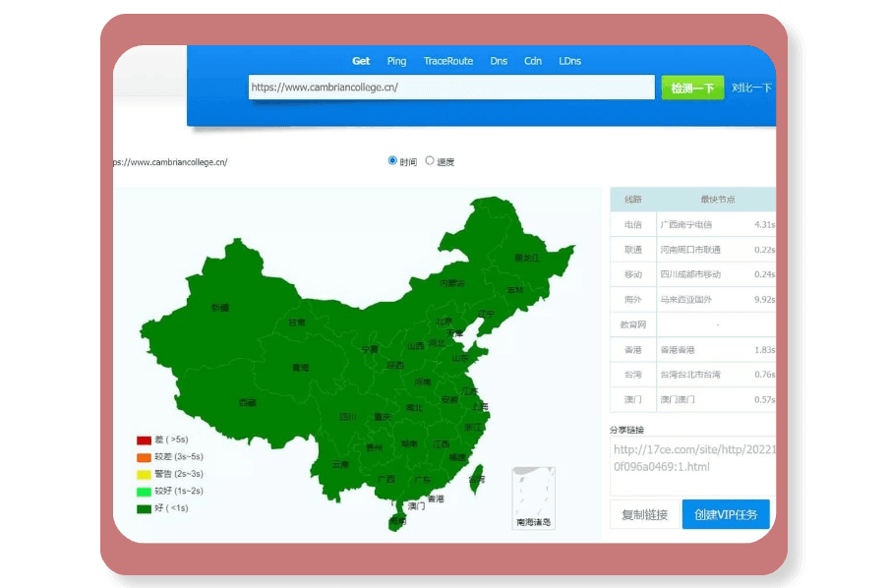Select the Dns test tab

coord(499,61)
